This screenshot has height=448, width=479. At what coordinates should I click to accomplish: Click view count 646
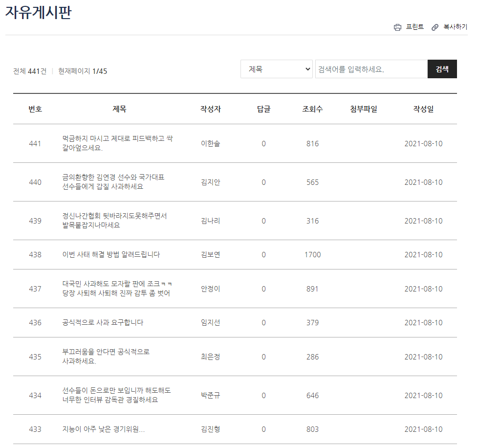click(x=312, y=395)
